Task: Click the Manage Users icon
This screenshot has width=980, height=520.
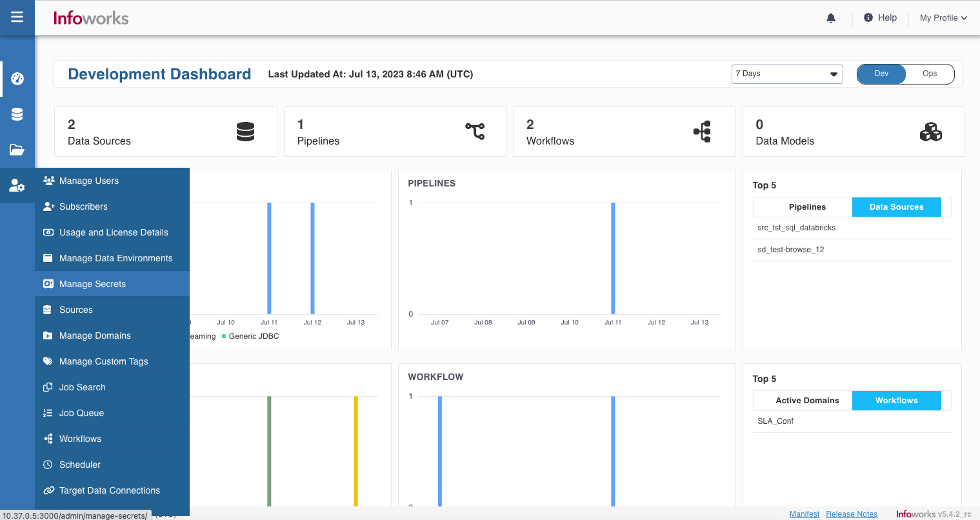Action: click(48, 181)
